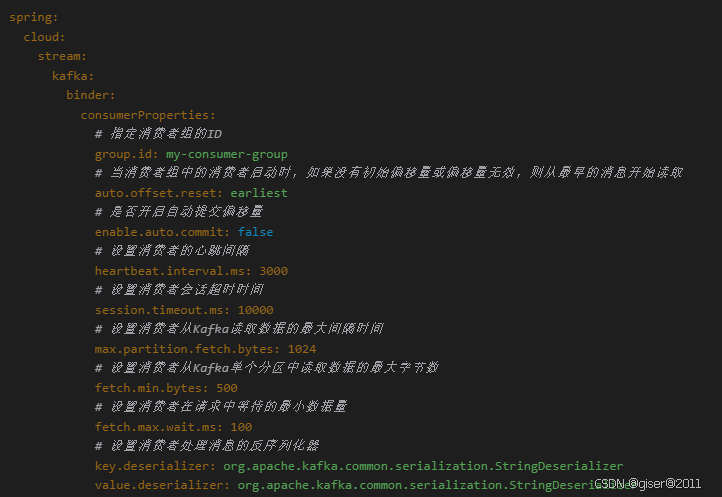Click the 'spring:' key line
This screenshot has width=722, height=497.
click(34, 18)
